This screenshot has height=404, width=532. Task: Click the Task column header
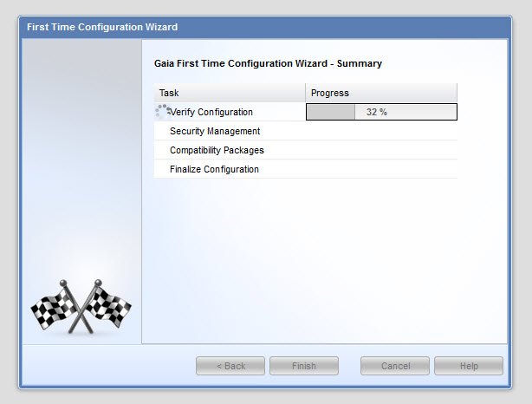coord(230,93)
